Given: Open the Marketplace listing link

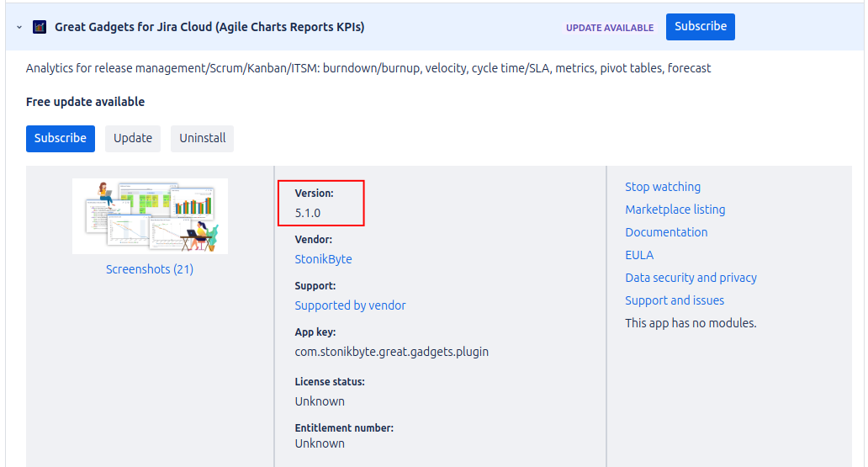Looking at the screenshot, I should 675,210.
